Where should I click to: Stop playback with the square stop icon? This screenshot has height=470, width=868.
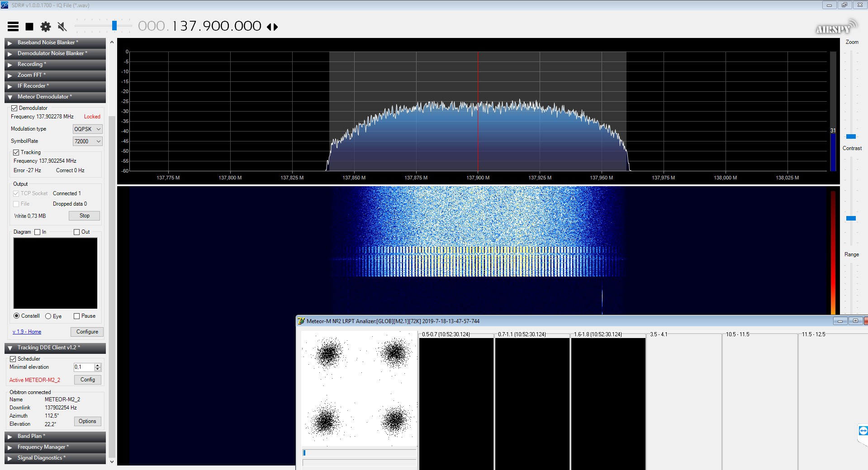click(x=29, y=27)
